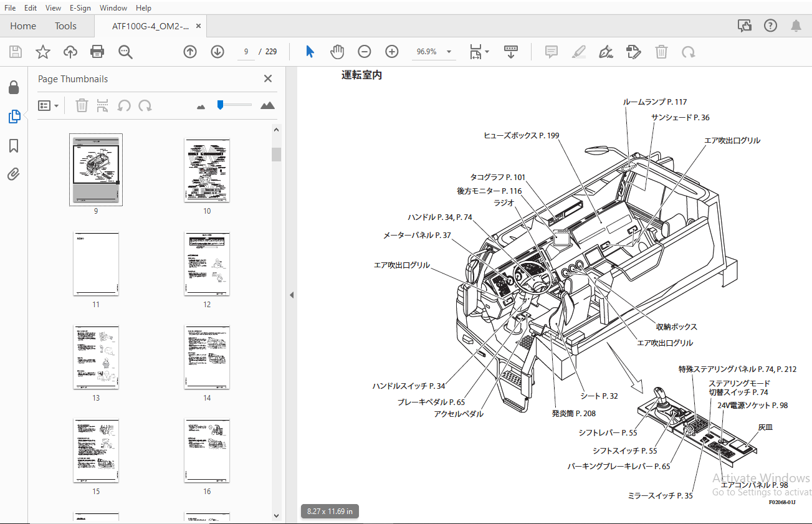Viewport: 812px width, 524px height.
Task: Open share/review chat icon at top right
Action: (744, 26)
